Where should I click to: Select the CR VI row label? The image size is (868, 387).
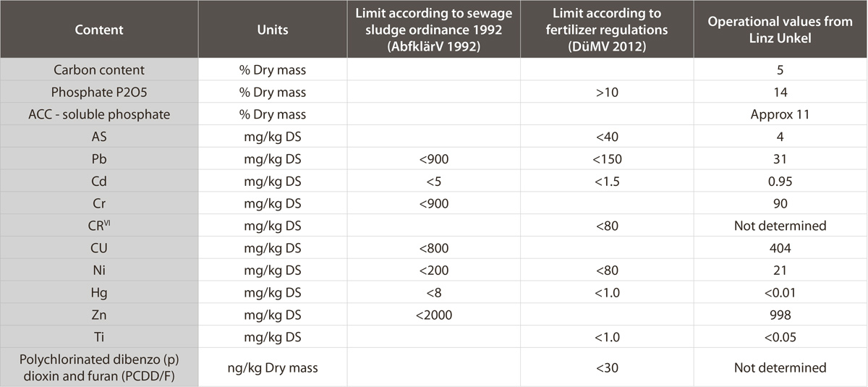[x=98, y=226]
